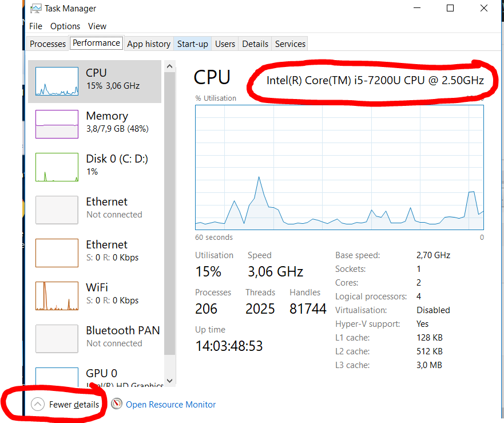Select the Ethernet Not connected thumbnail
This screenshot has height=423, width=504.
click(x=57, y=209)
